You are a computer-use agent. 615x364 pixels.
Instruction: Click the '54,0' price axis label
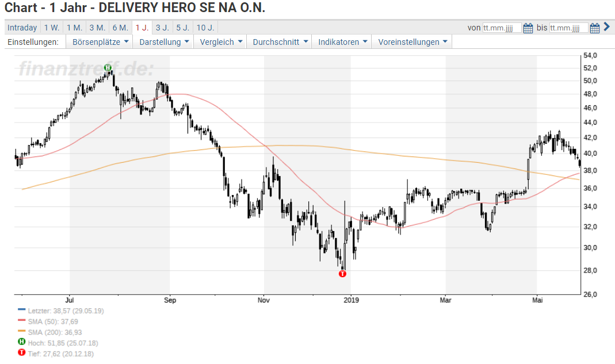click(x=590, y=55)
